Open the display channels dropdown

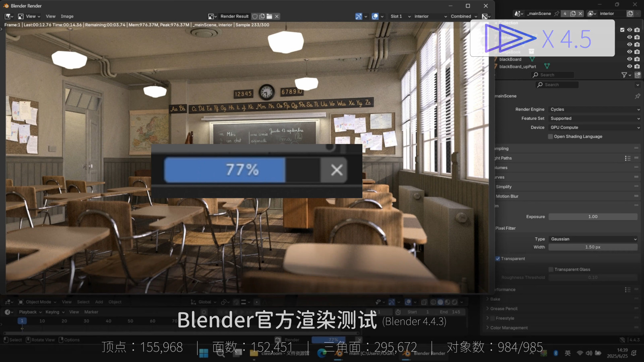coord(486,16)
